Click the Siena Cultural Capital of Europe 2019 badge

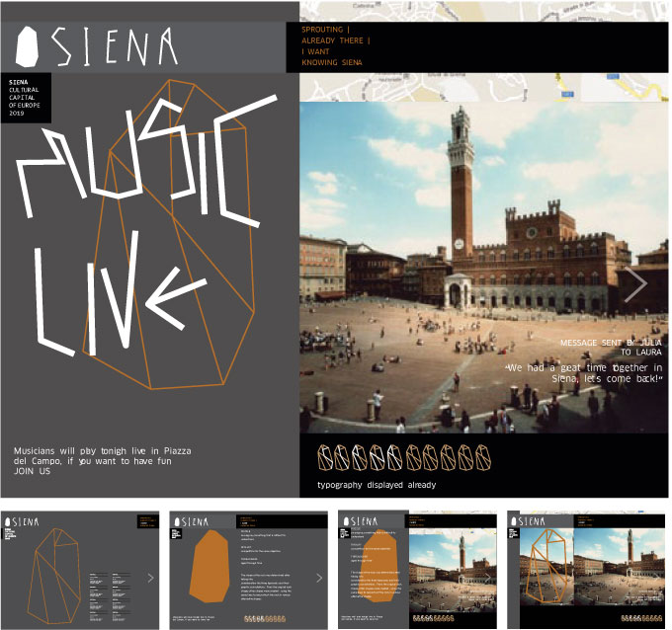coord(26,98)
